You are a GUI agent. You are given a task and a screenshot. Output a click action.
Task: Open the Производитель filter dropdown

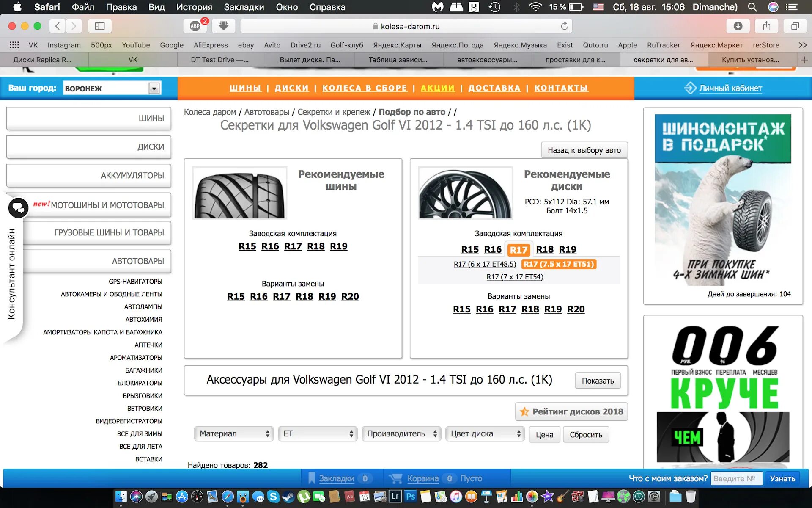(x=401, y=433)
